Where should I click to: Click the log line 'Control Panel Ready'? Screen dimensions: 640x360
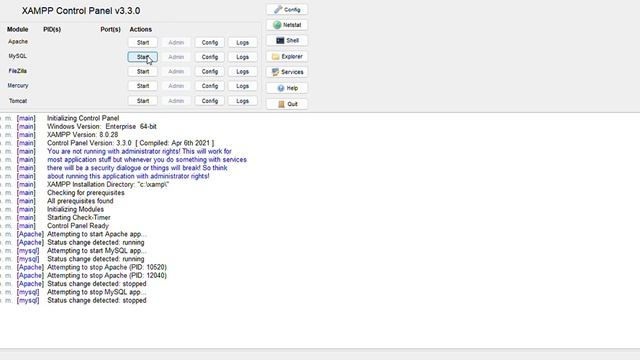coord(78,226)
